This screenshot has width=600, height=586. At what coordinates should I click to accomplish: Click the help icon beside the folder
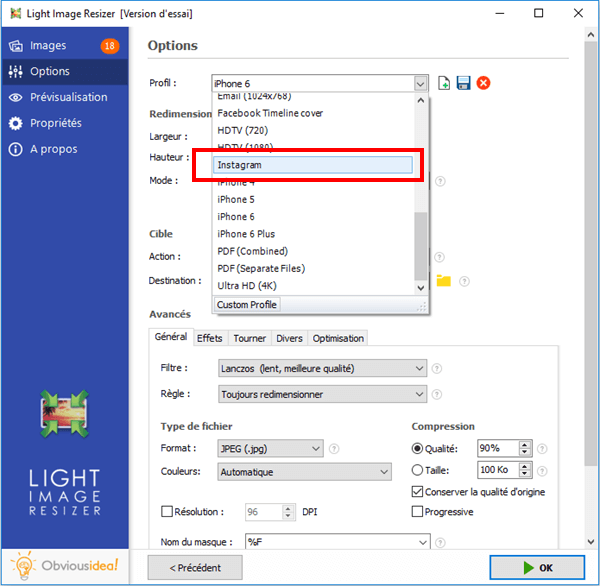coord(464,281)
